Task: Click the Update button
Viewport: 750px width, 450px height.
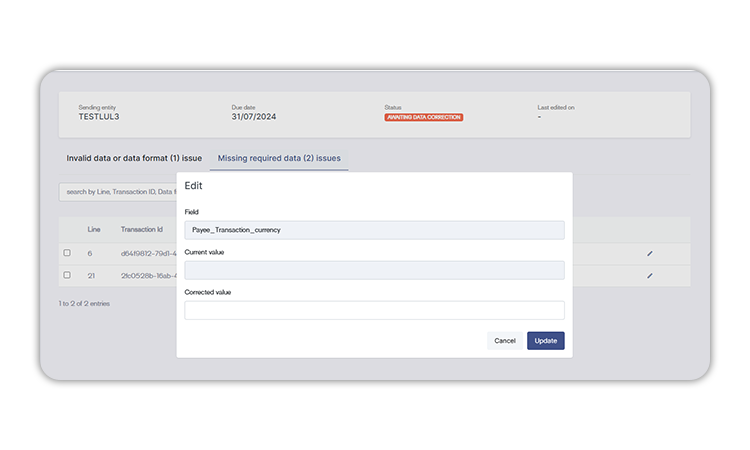Action: click(546, 340)
